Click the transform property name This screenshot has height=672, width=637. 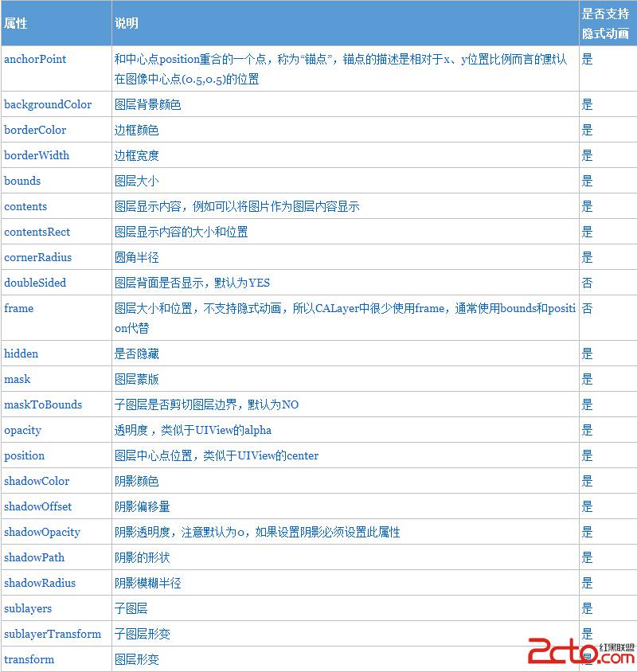click(29, 659)
